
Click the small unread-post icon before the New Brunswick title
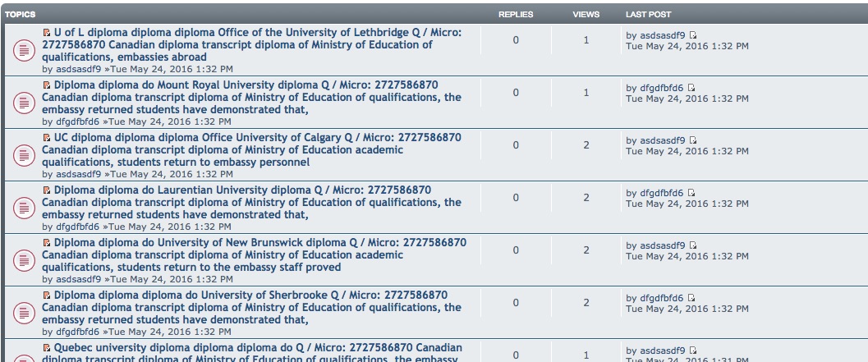(x=47, y=243)
